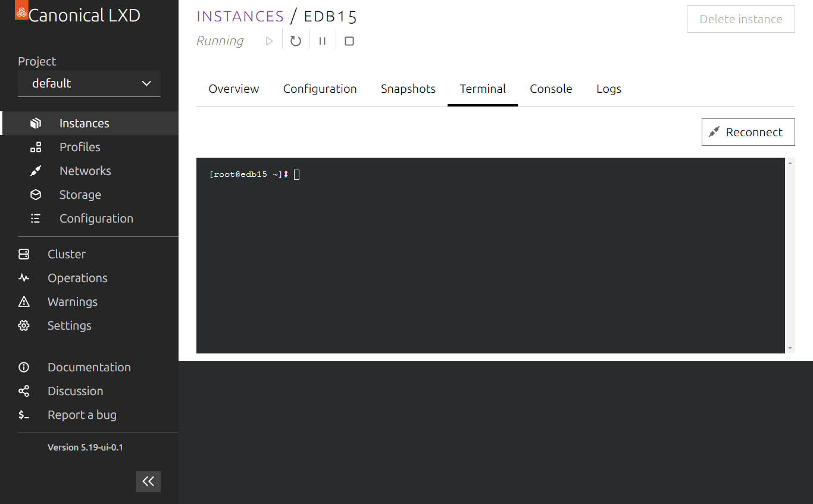Restart the instance with circular arrow
Screen dimensions: 813x504
click(296, 41)
